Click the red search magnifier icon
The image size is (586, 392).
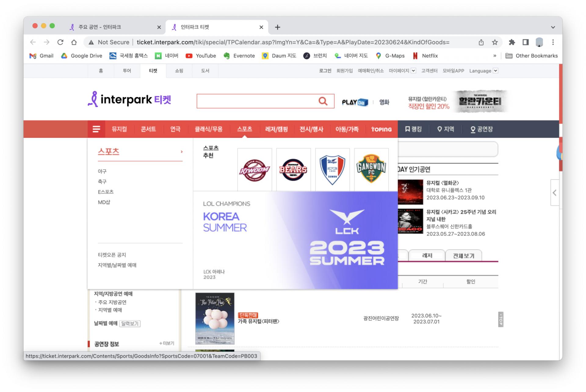(x=323, y=101)
